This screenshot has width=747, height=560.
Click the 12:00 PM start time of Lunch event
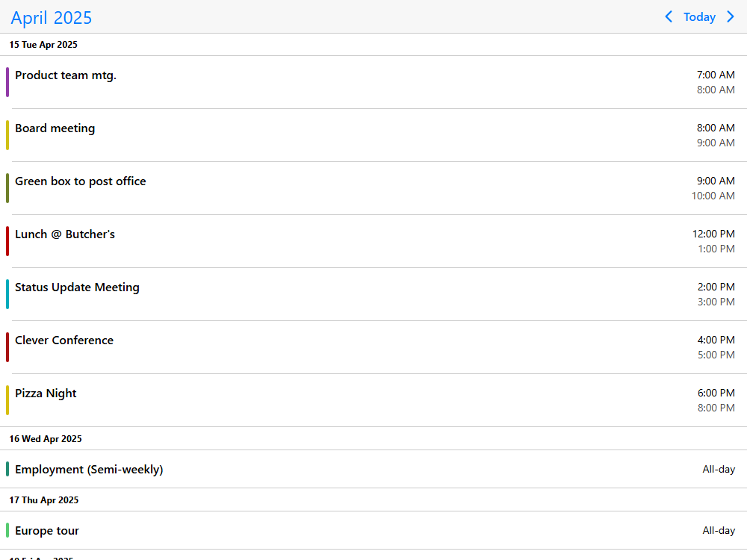pyautogui.click(x=713, y=234)
